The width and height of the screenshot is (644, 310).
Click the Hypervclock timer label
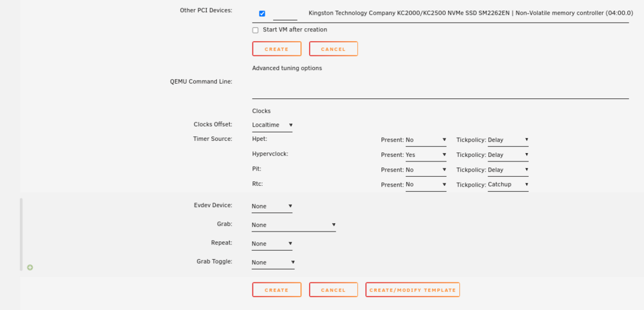point(270,154)
